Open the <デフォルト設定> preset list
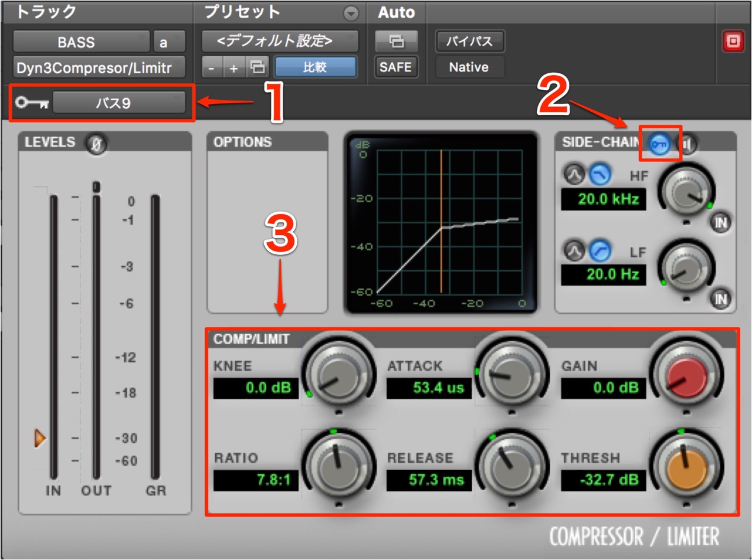 (280, 41)
